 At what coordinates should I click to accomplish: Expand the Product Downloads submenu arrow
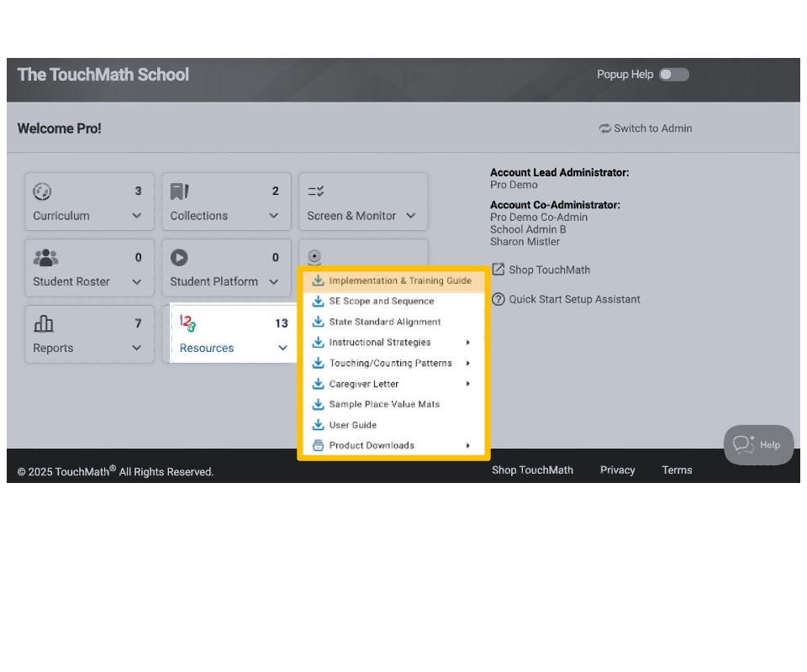point(468,445)
